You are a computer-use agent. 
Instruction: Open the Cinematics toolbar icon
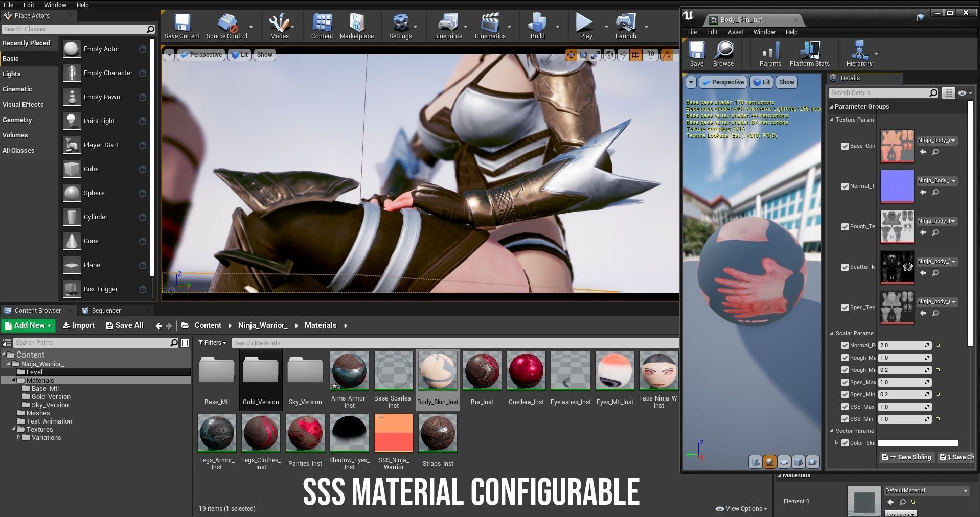(490, 27)
